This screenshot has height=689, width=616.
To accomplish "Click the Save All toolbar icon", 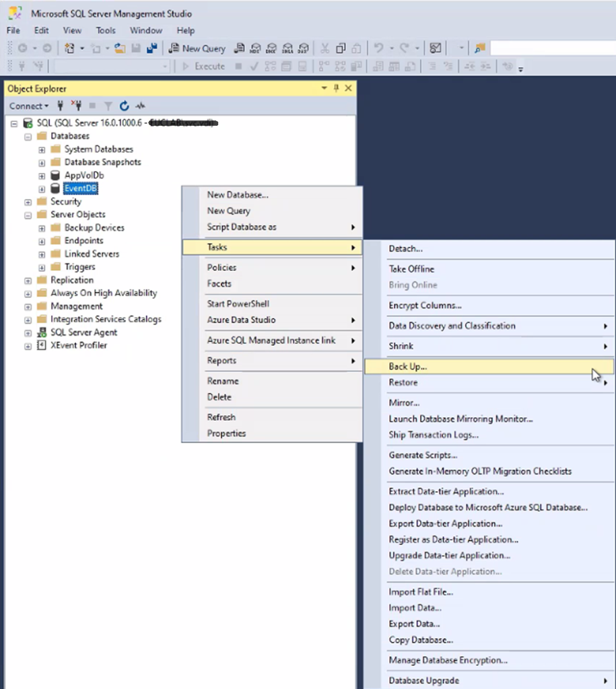I will coord(151,48).
